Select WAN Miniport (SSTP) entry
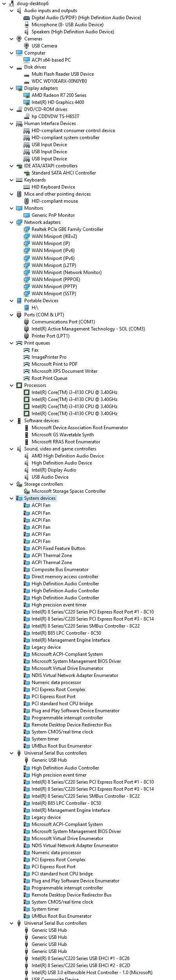This screenshot has height=980, width=176. click(54, 294)
